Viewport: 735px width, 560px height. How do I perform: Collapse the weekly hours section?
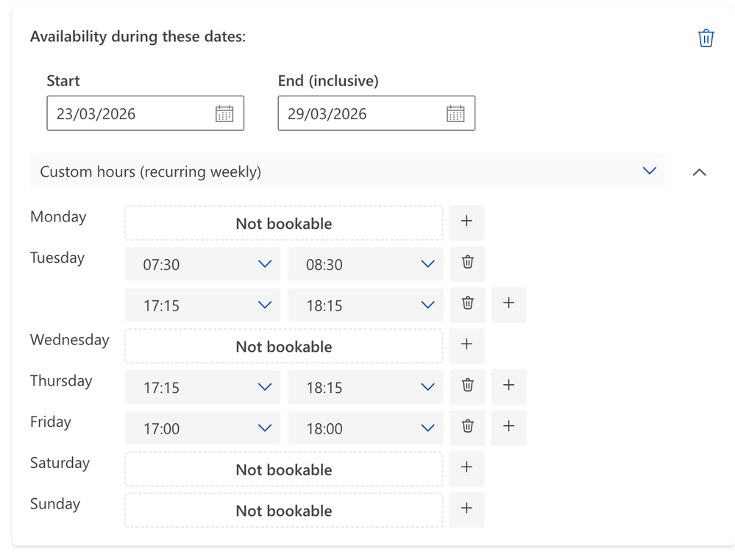pyautogui.click(x=699, y=172)
